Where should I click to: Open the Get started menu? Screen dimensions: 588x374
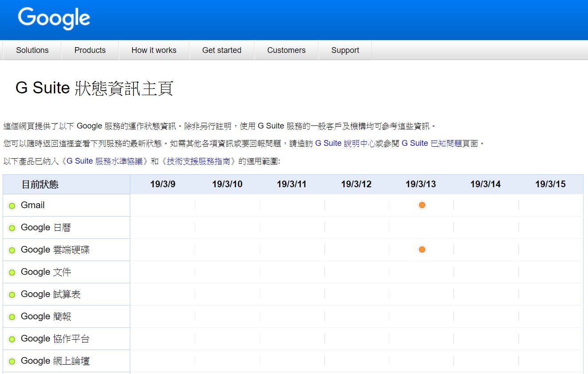pos(222,50)
